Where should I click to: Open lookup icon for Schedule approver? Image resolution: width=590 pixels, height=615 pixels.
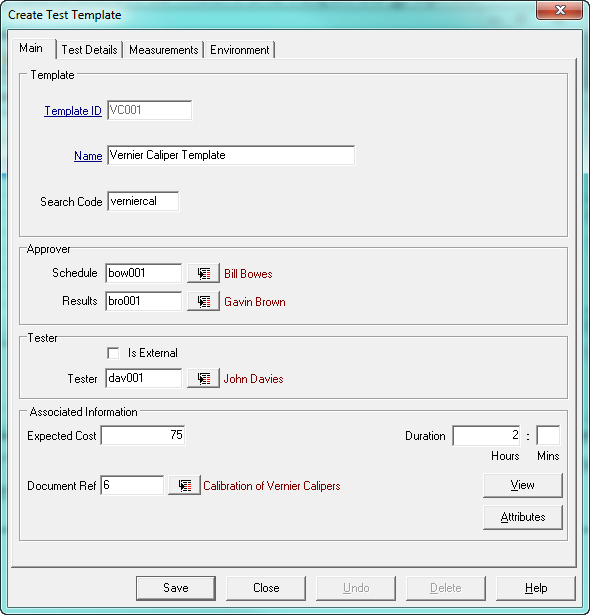(203, 273)
